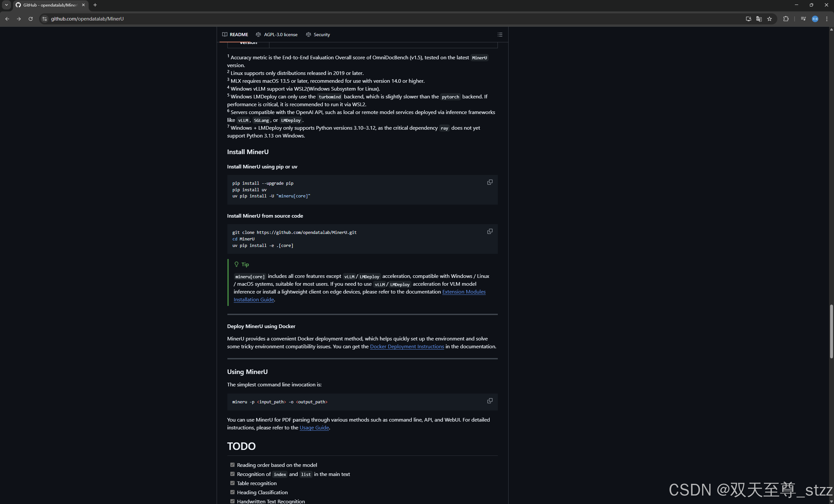Open the Docker Deployment Instructions link
This screenshot has height=504, width=834.
tap(407, 346)
